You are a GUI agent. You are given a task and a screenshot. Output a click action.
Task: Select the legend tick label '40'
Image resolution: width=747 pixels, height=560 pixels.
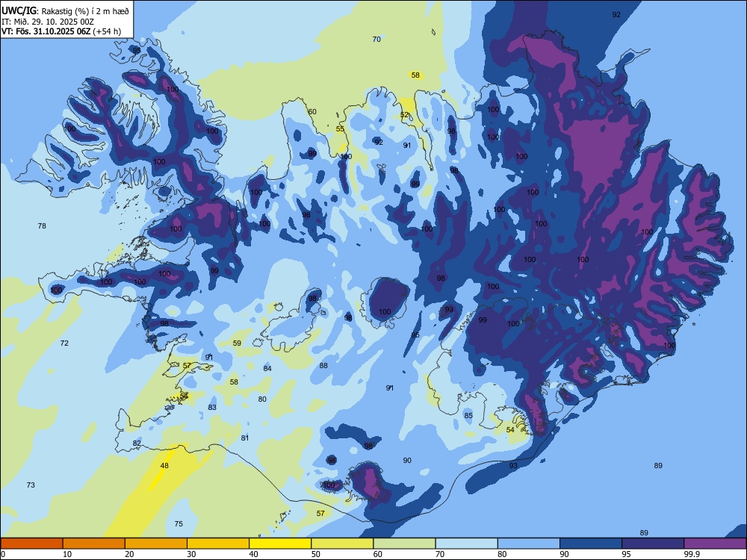[x=253, y=554]
